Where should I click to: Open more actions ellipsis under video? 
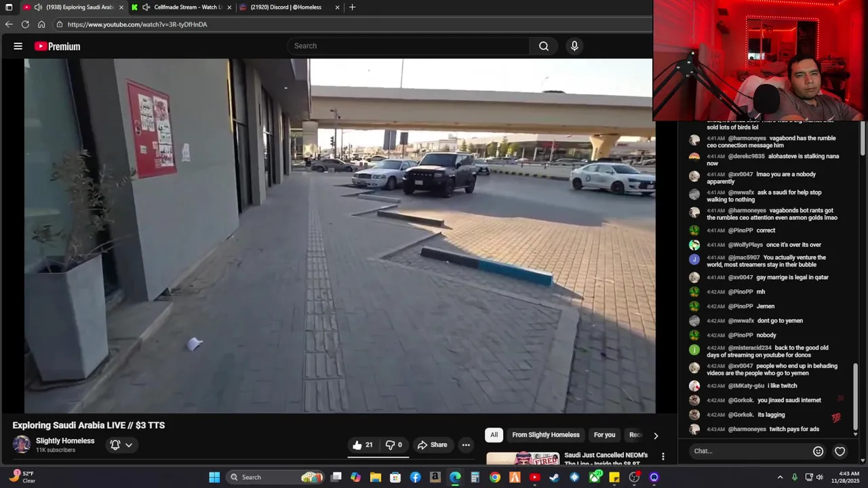pyautogui.click(x=466, y=445)
